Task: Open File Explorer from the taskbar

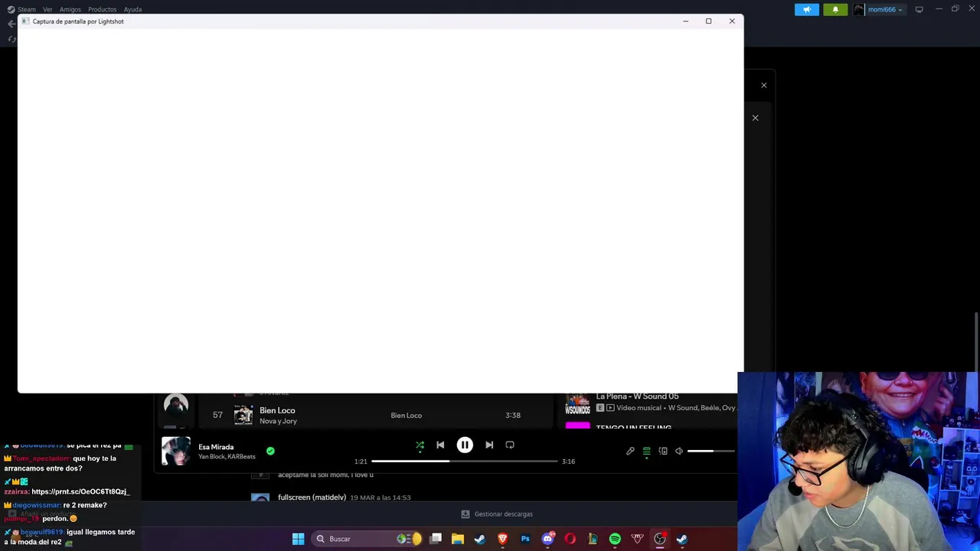Action: coord(458,539)
